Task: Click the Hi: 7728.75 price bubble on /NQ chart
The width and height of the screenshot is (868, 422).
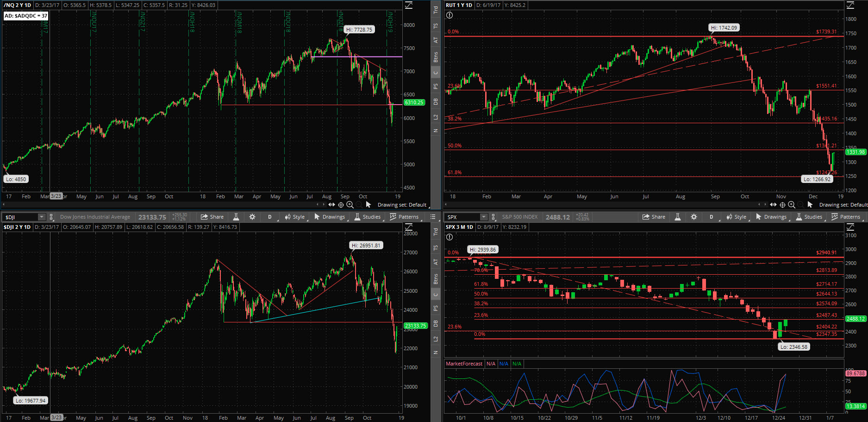Action: 359,29
